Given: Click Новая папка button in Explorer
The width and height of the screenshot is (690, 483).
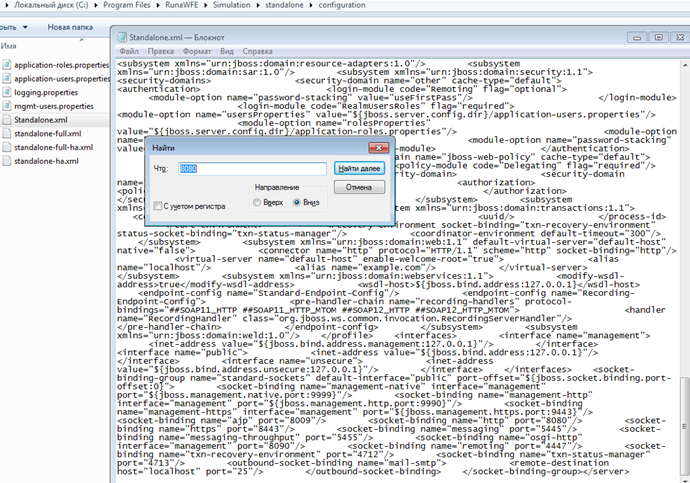Looking at the screenshot, I should point(70,27).
